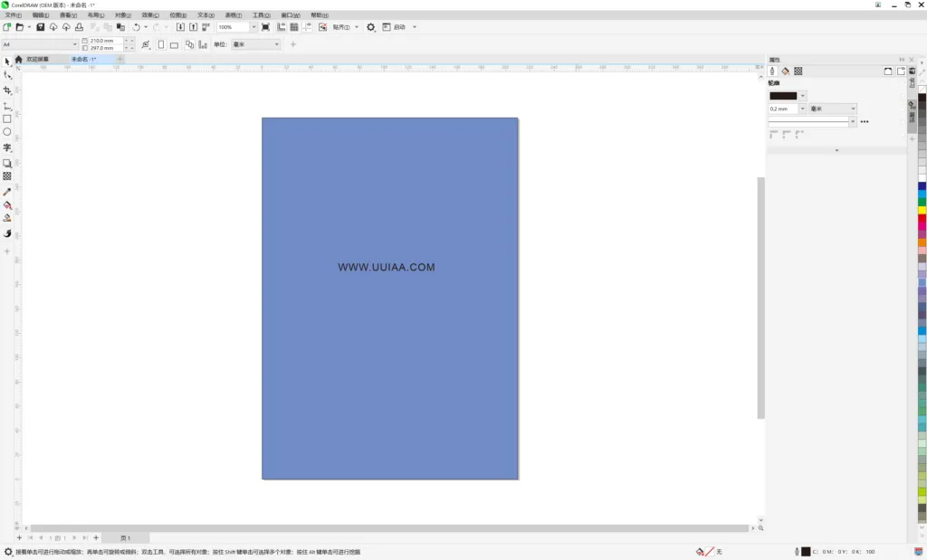927x560 pixels.
Task: Expand more outline options arrow
Action: [836, 151]
